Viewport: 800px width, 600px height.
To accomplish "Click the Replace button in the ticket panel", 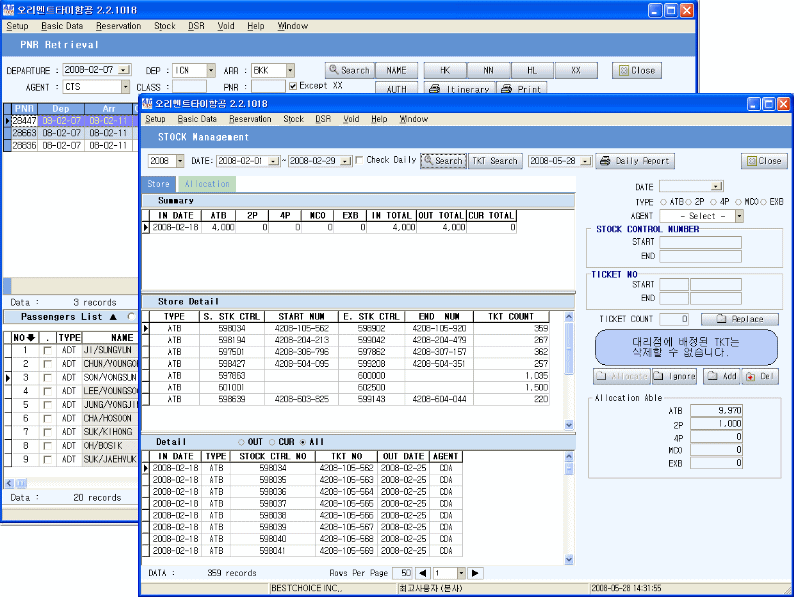I will pyautogui.click(x=739, y=319).
